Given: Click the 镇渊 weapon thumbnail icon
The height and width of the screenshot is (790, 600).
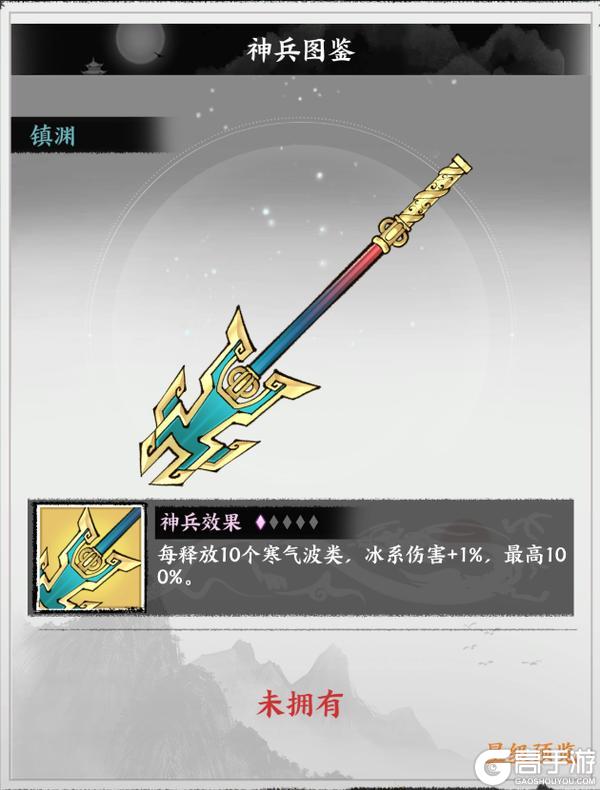Looking at the screenshot, I should 90,558.
